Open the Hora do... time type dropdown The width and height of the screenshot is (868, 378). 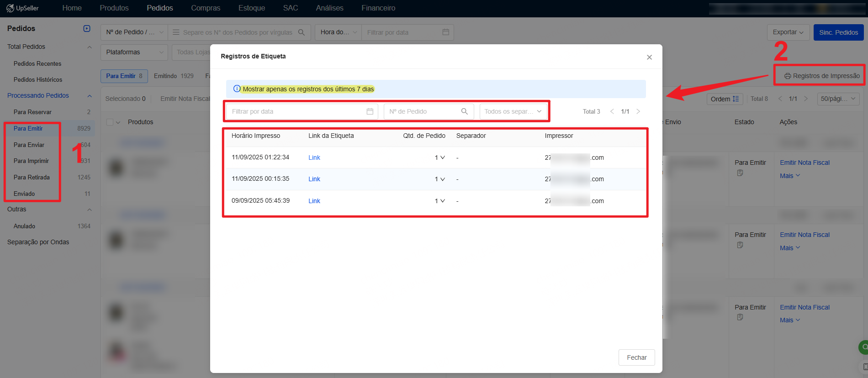pyautogui.click(x=338, y=32)
